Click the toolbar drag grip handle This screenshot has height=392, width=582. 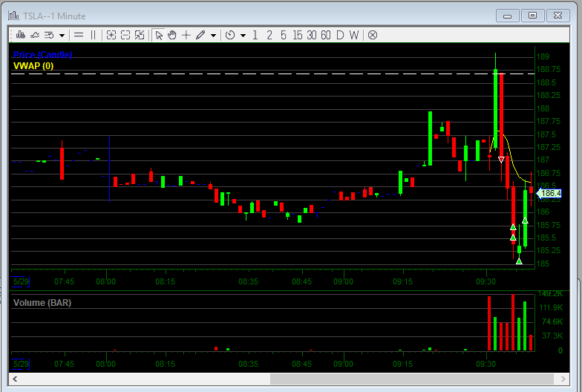pyautogui.click(x=12, y=35)
